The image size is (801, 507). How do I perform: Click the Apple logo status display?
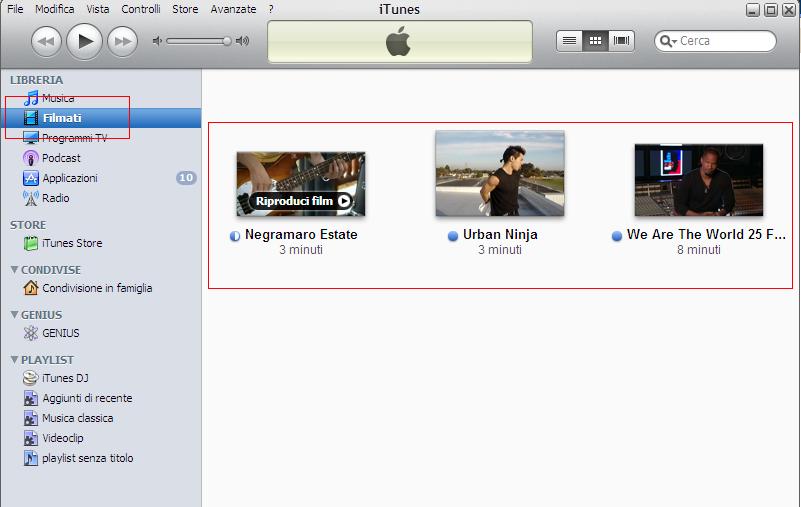[399, 41]
